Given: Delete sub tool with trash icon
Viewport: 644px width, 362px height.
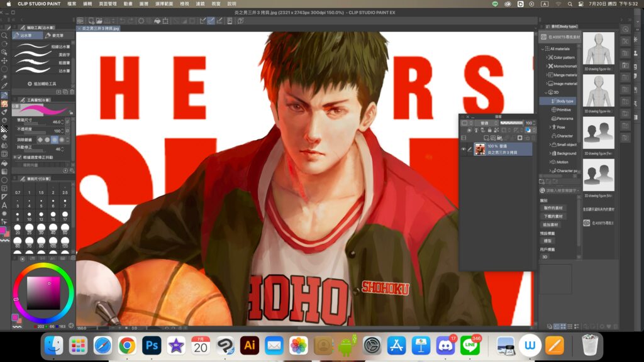Looking at the screenshot, I should point(72,92).
